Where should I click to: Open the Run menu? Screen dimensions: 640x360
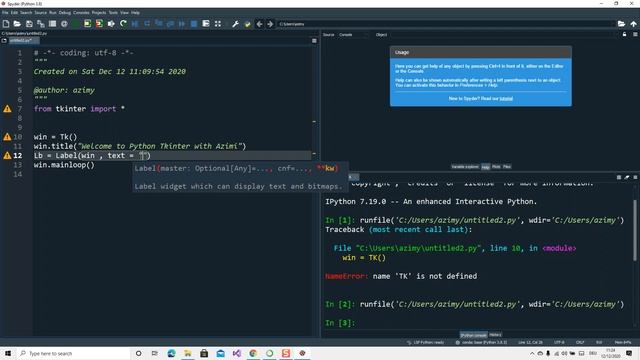(53, 13)
